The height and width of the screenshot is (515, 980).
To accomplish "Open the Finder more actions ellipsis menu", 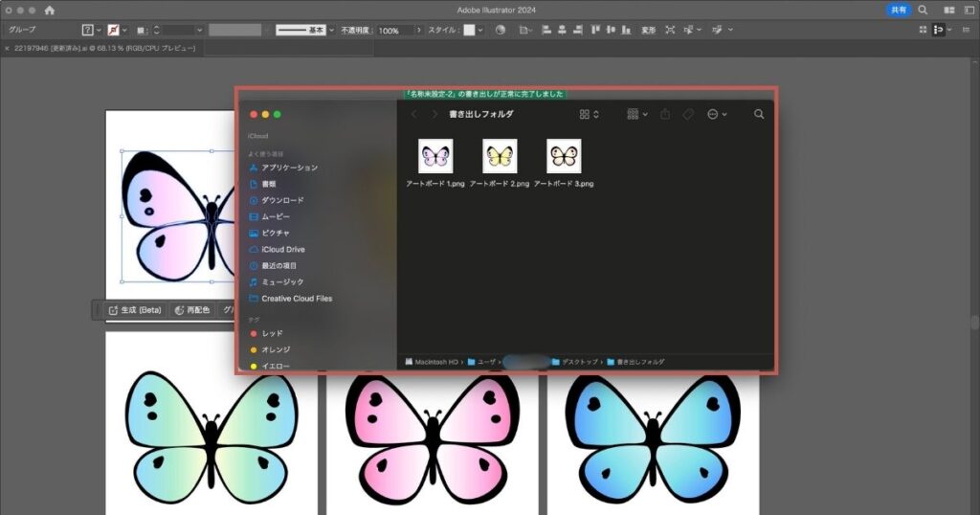I will [x=717, y=114].
